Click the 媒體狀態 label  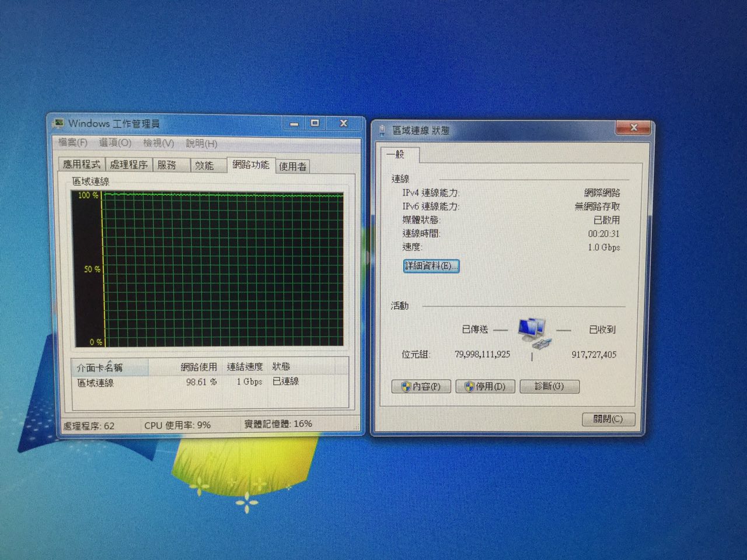coord(421,220)
